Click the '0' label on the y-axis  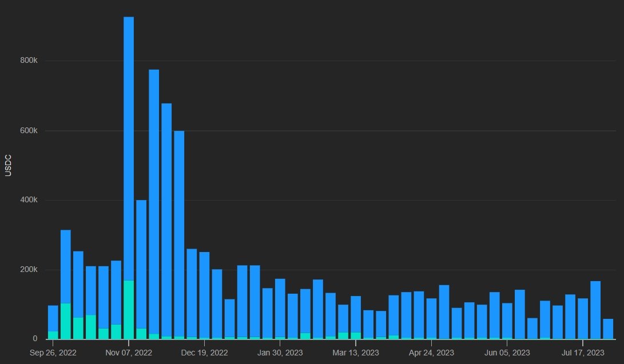click(35, 339)
